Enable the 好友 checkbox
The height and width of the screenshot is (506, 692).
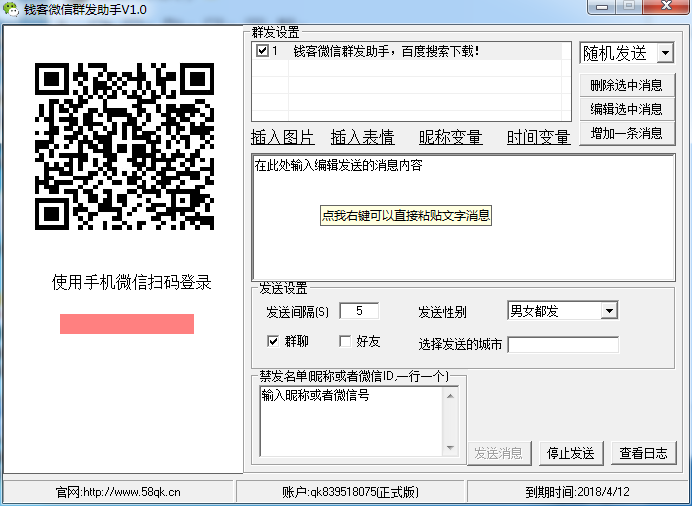coord(345,341)
